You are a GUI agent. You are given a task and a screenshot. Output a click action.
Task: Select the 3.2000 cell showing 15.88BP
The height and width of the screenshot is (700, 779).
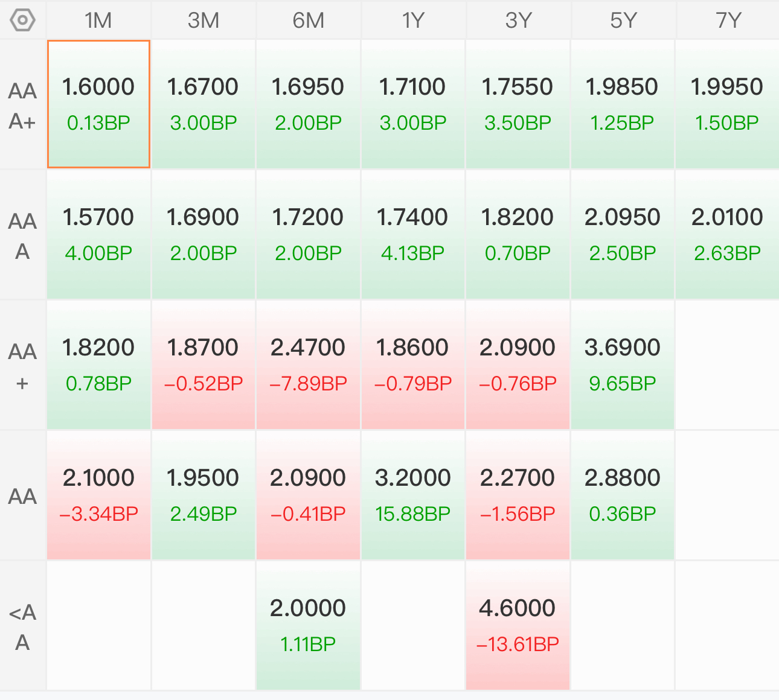413,495
